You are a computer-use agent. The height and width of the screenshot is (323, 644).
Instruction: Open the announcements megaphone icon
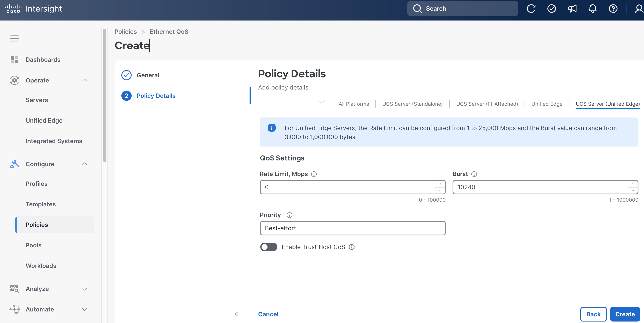click(x=572, y=9)
